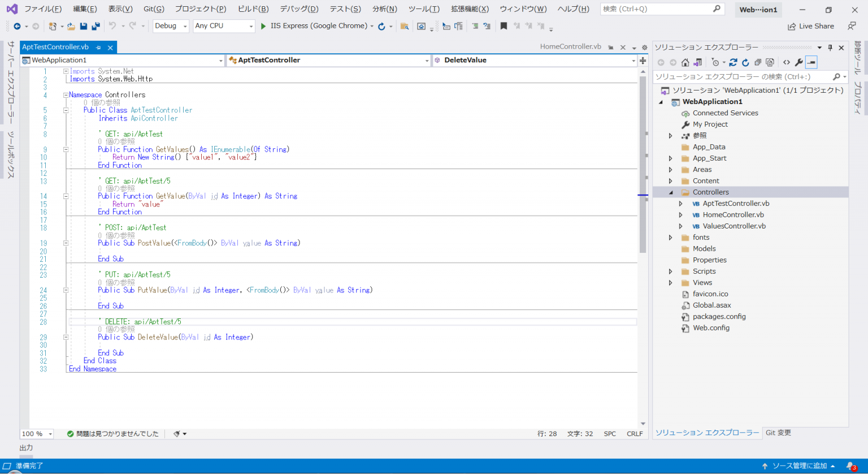Collapse the AptTestController class outlining box
The height and width of the screenshot is (474, 868).
point(66,110)
